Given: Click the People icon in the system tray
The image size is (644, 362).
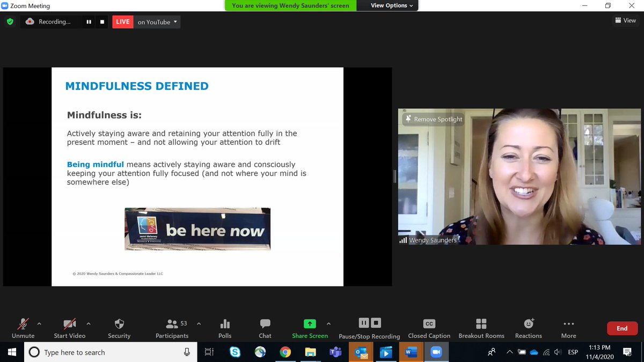Looking at the screenshot, I should point(492,352).
